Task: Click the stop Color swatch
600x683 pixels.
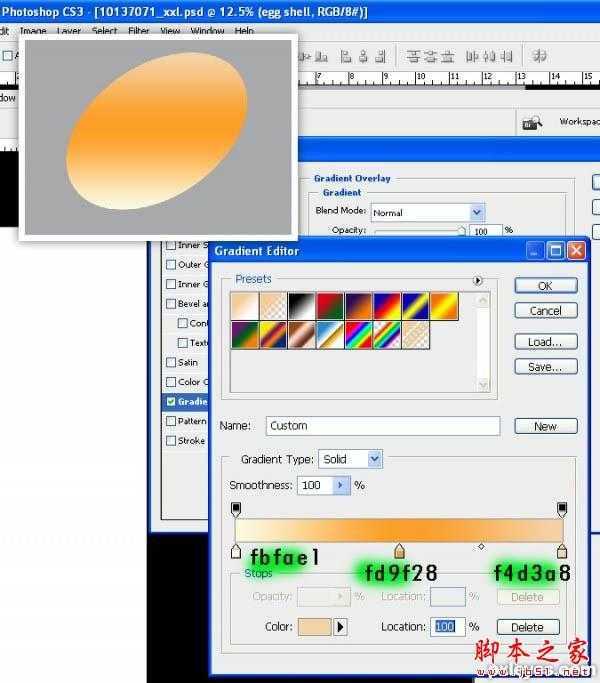Action: tap(309, 627)
